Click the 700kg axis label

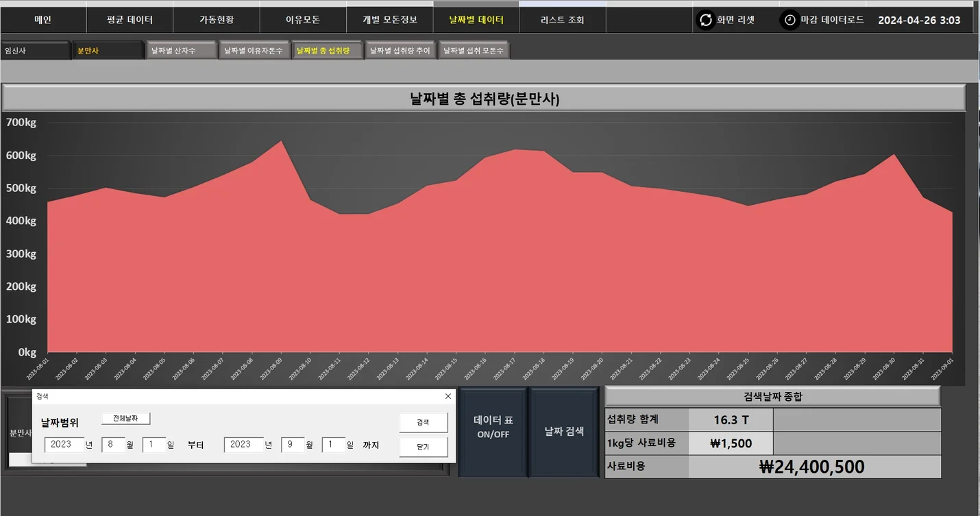pyautogui.click(x=21, y=123)
